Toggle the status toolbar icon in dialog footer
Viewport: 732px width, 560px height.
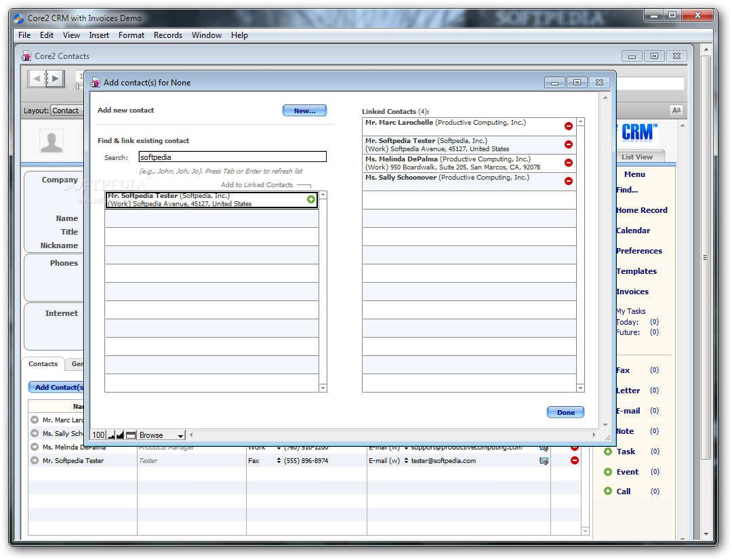pos(131,435)
